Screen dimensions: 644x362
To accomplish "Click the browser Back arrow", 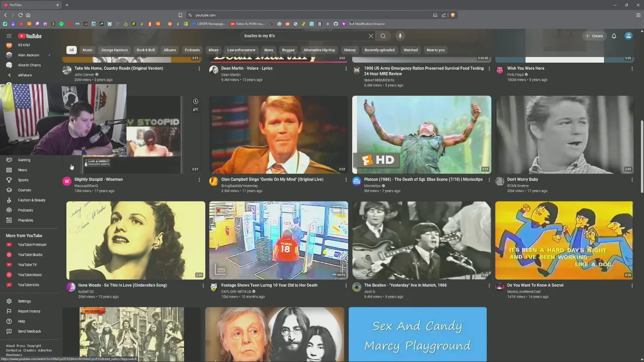I will [x=6, y=15].
